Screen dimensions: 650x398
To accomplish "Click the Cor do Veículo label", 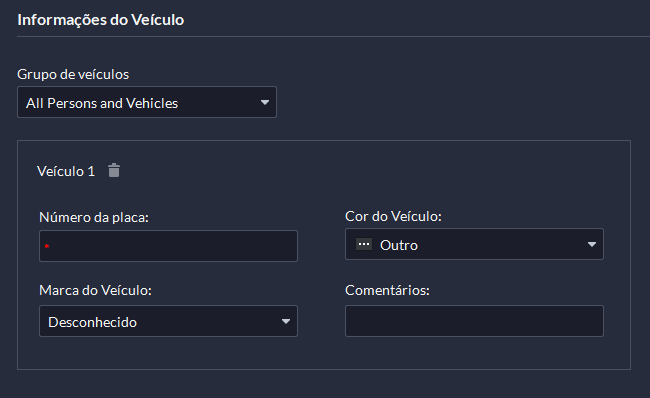I will tap(393, 216).
